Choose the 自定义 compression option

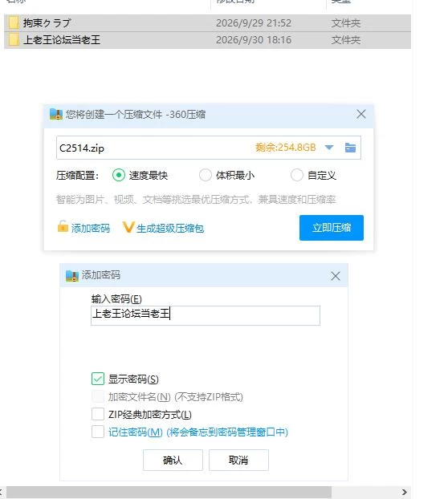coord(297,175)
